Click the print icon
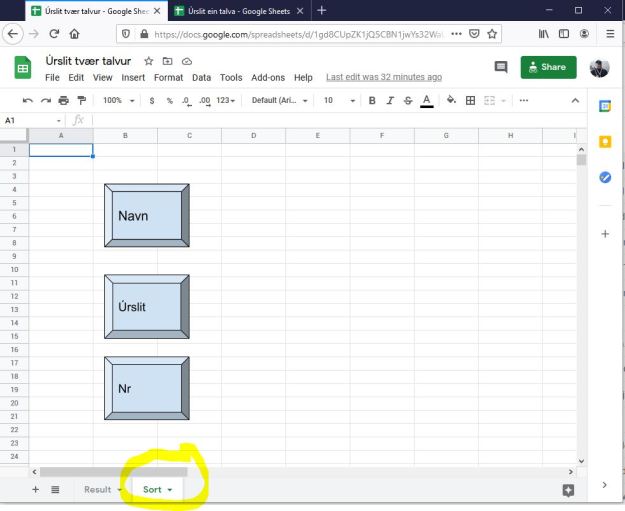625x511 pixels. [64, 100]
